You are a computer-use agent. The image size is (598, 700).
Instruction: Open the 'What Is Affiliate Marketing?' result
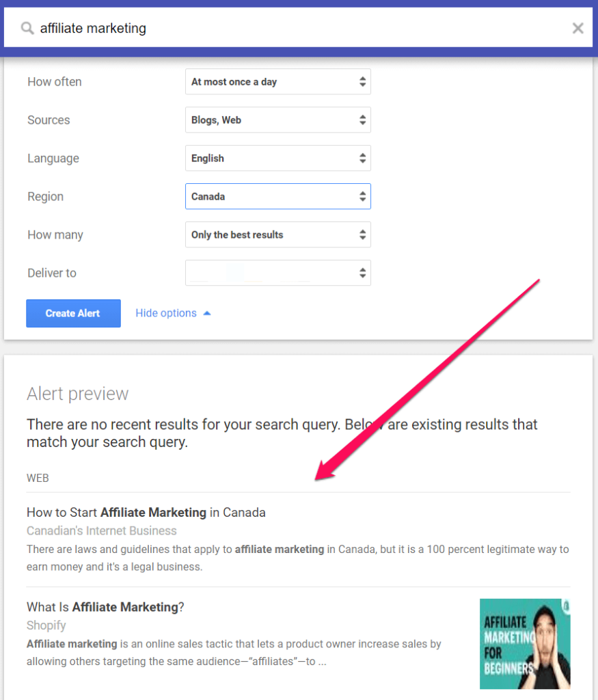coord(105,606)
